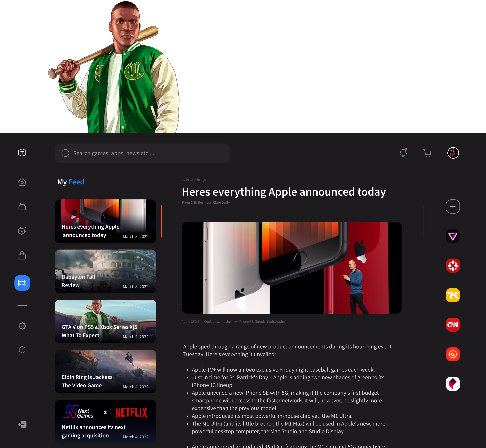Open the chat messages sidebar icon

(x=22, y=231)
